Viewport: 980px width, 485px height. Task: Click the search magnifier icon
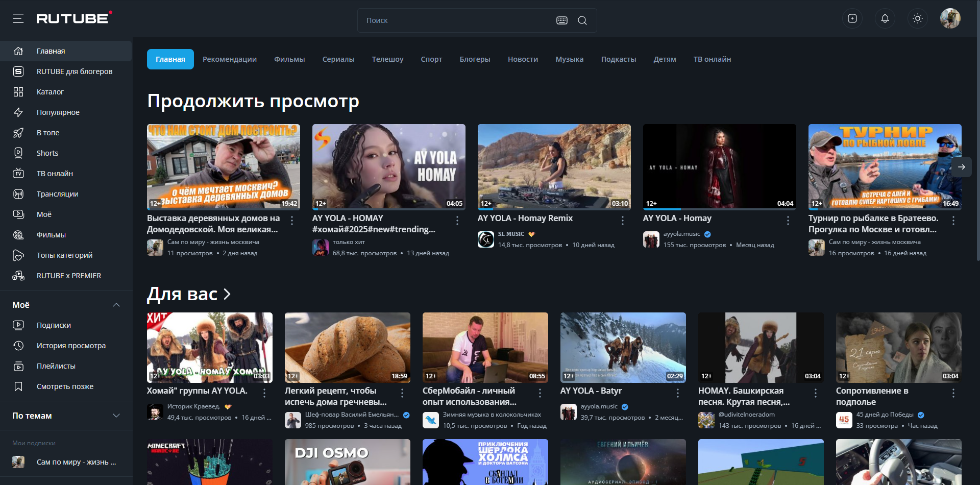(582, 20)
